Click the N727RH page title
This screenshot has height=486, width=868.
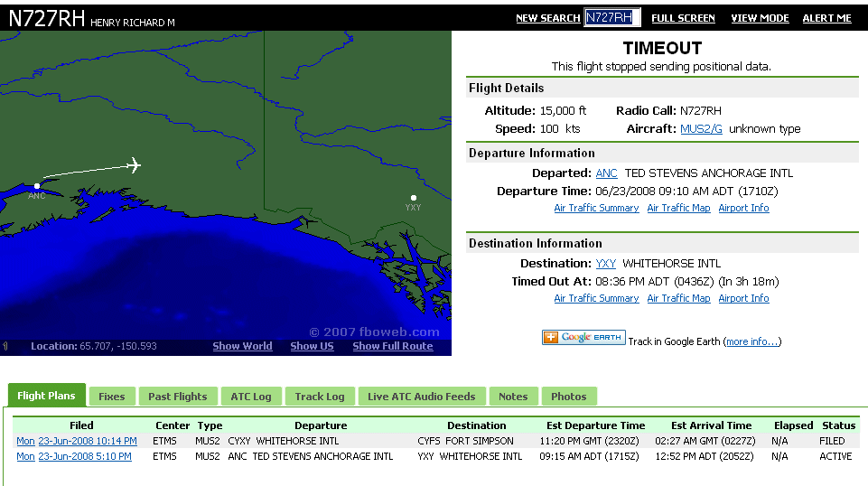click(46, 18)
